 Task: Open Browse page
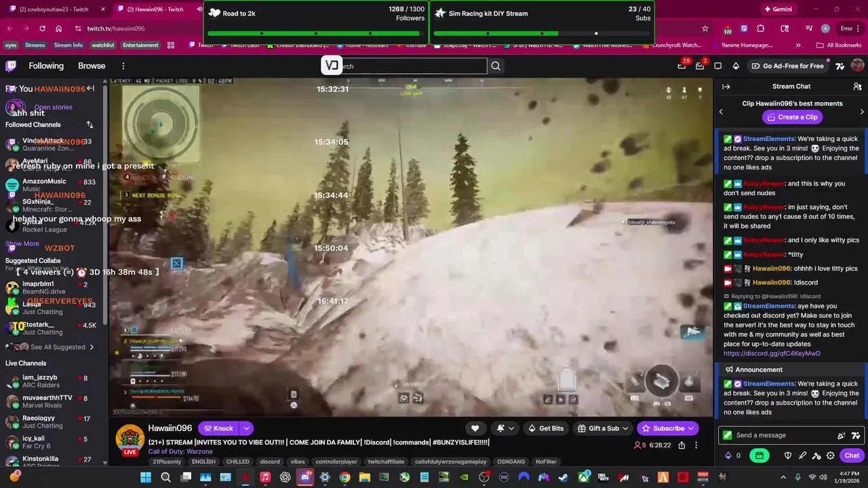(x=92, y=66)
